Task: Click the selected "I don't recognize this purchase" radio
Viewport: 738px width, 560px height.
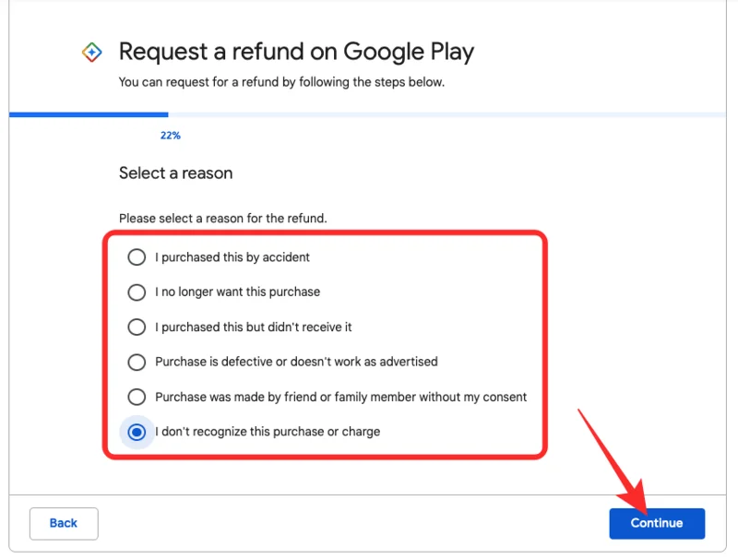Action: tap(137, 432)
